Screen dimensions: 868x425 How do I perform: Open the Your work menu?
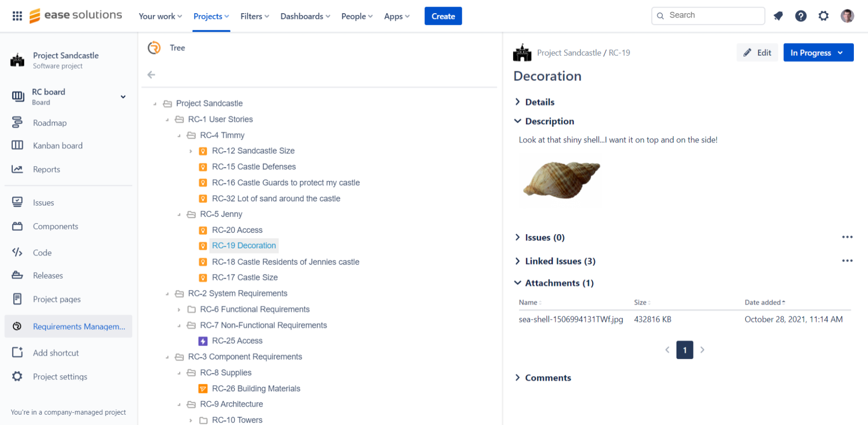pos(160,16)
